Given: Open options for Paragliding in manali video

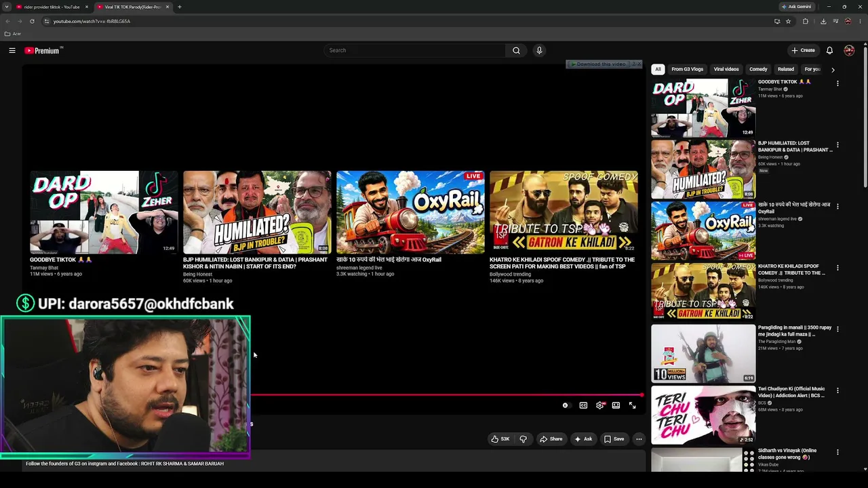Looking at the screenshot, I should coord(837,329).
